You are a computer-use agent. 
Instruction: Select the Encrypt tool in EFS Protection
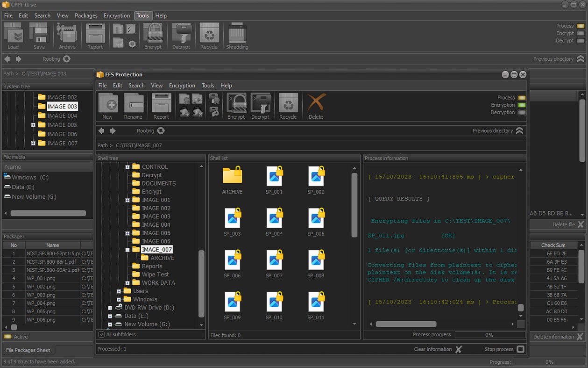(236, 105)
